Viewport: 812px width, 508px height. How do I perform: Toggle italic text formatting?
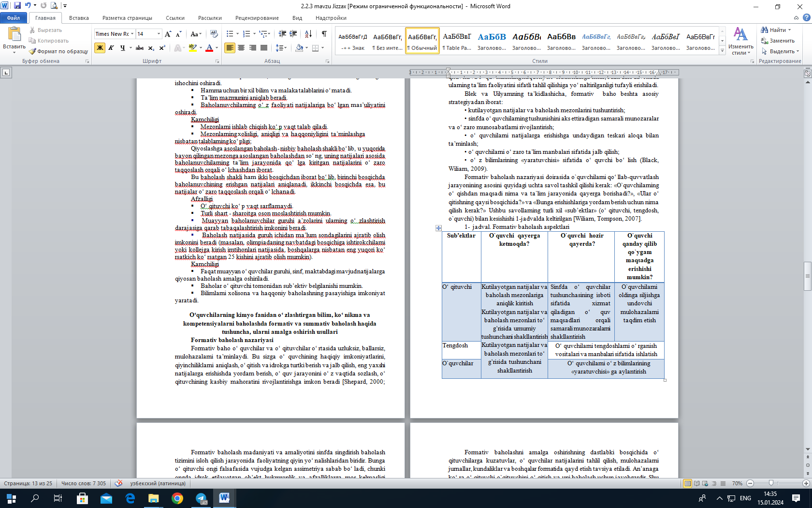pos(111,48)
